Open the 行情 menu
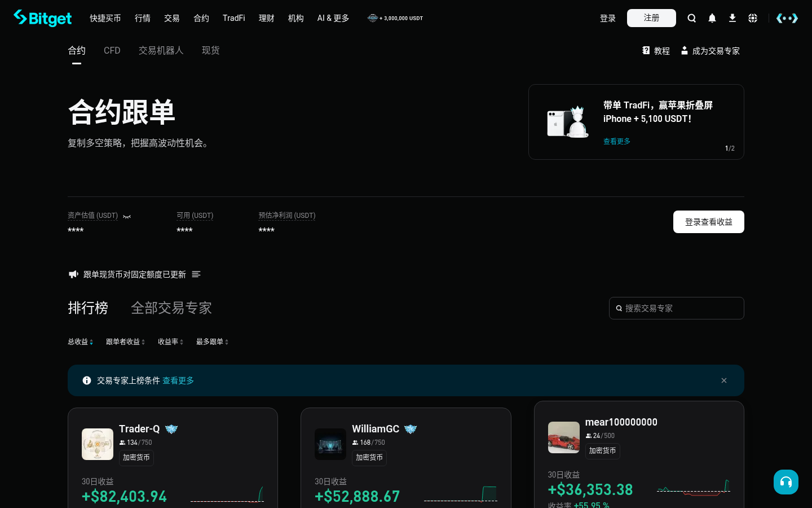 tap(143, 18)
